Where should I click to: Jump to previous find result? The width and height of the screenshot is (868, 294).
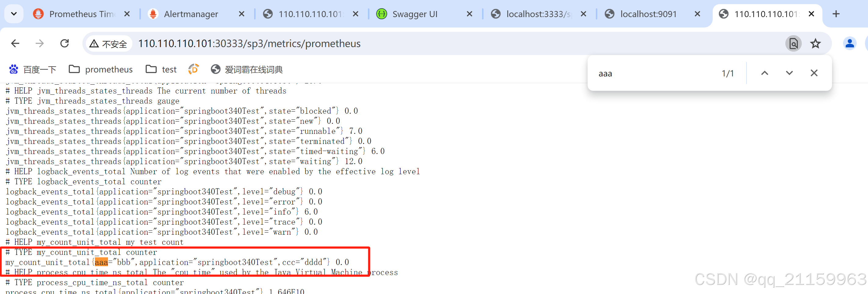765,73
